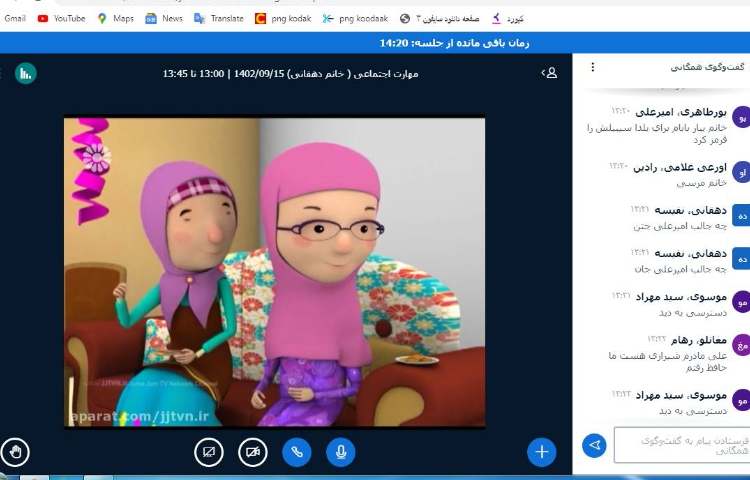Toggle the webcam button

253,452
